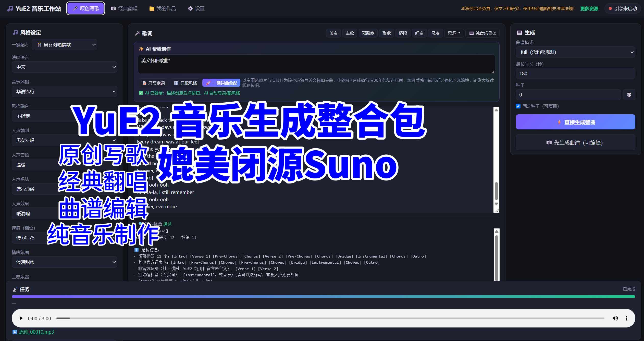This screenshot has width=644, height=341.
Task: Click the YuE2 音乐工作站 logo icon
Action: 10,8
